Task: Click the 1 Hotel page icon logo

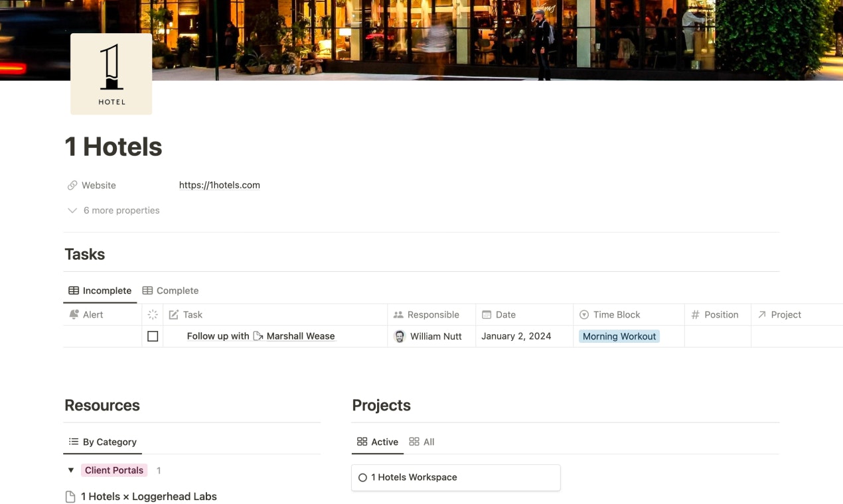Action: tap(112, 74)
